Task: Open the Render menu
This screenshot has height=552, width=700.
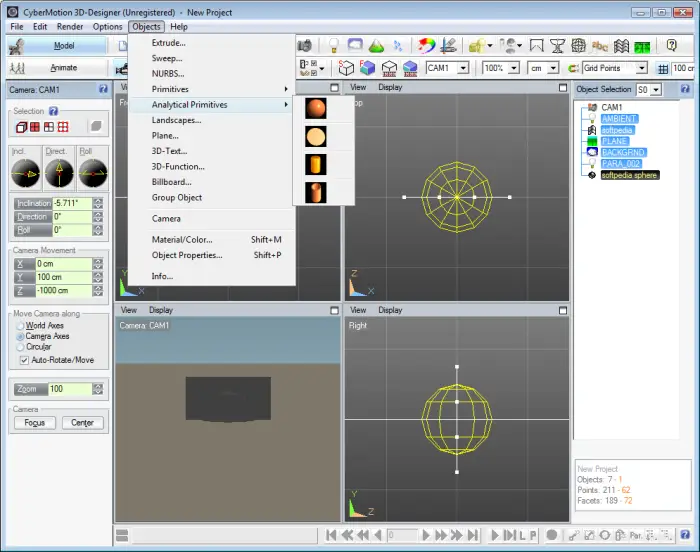Action: 70,26
